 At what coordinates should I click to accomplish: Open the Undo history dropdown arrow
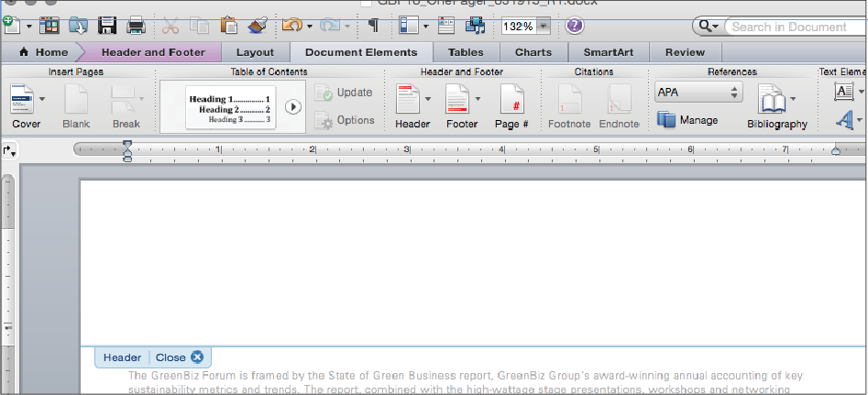310,26
